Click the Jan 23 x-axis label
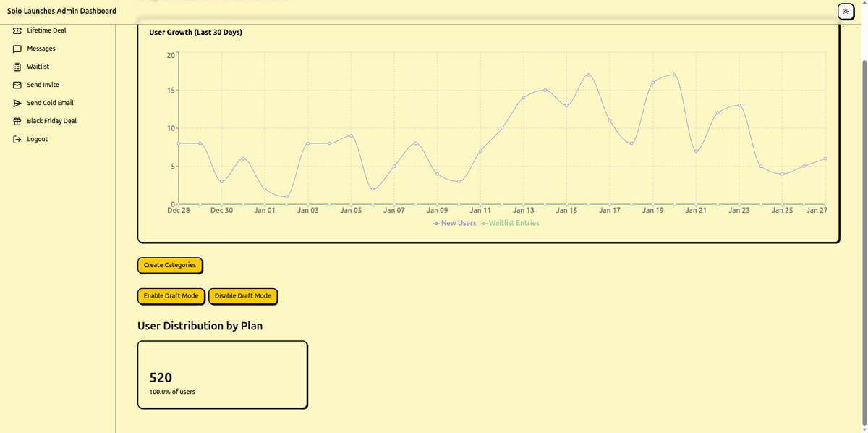The height and width of the screenshot is (433, 868). pos(739,211)
